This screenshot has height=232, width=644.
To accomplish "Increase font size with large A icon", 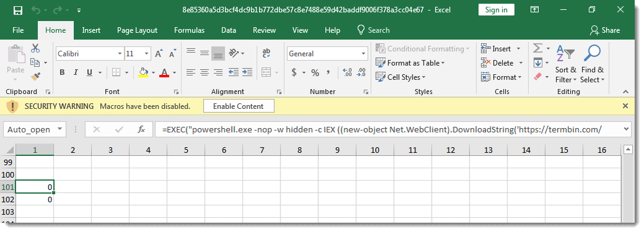I will pos(159,53).
